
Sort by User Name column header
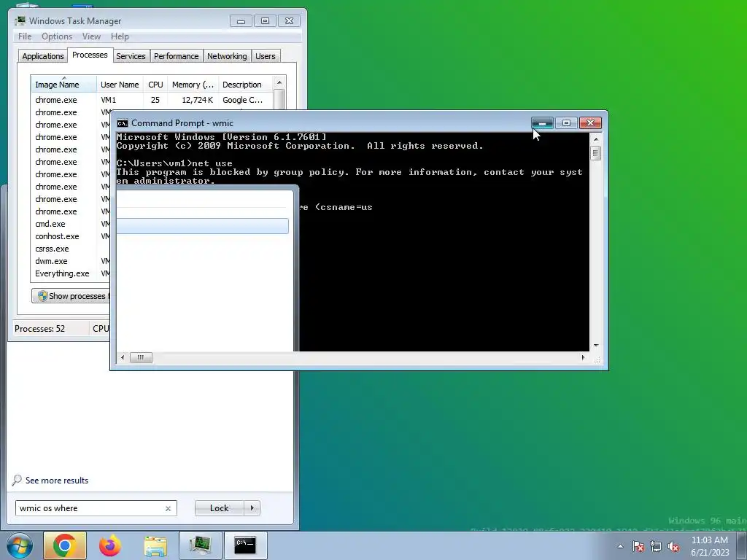[120, 85]
